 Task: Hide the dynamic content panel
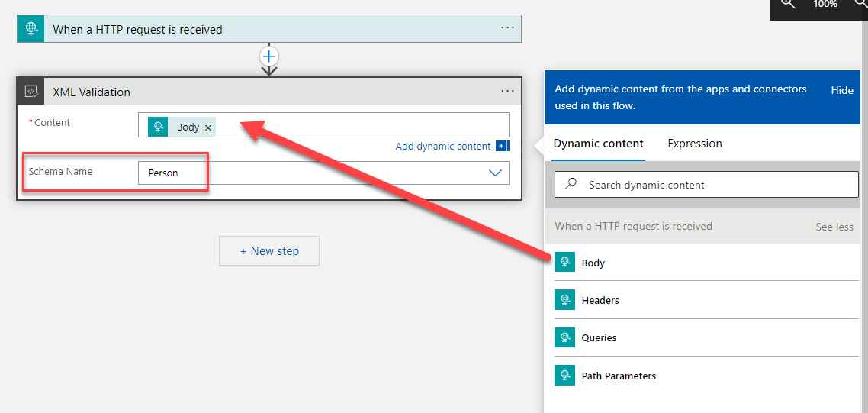[x=842, y=90]
